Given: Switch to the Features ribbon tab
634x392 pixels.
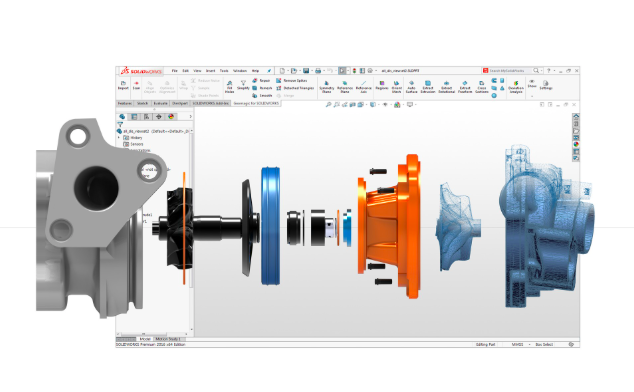Looking at the screenshot, I should click(x=125, y=104).
